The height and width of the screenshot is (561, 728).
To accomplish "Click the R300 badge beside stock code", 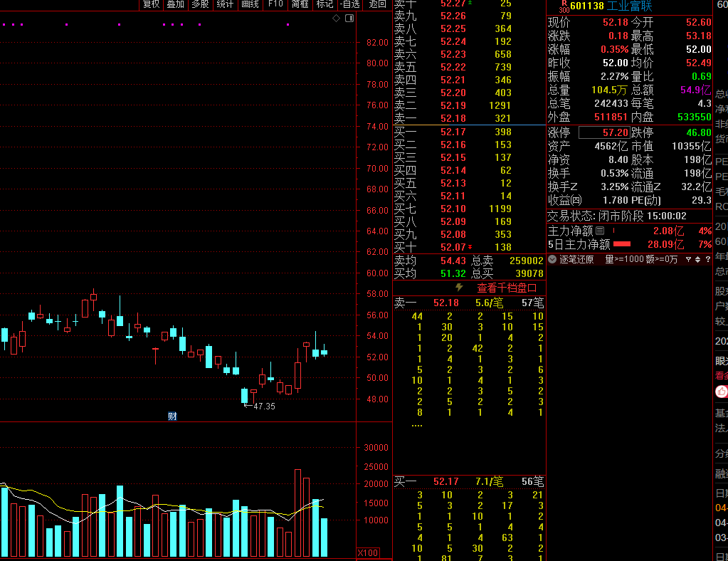I will click(x=564, y=6).
